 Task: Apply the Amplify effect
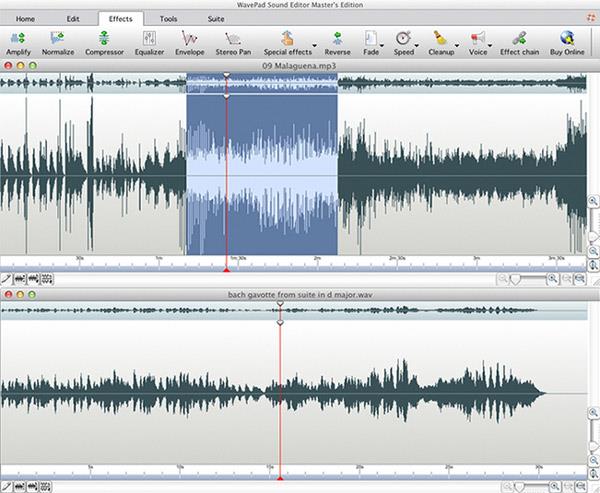tap(18, 44)
